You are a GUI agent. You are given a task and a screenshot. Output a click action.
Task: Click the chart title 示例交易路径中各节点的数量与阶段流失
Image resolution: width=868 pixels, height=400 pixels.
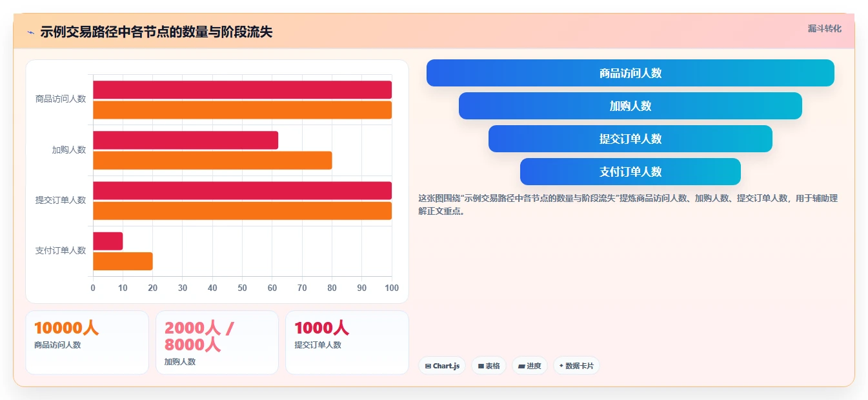tap(156, 32)
